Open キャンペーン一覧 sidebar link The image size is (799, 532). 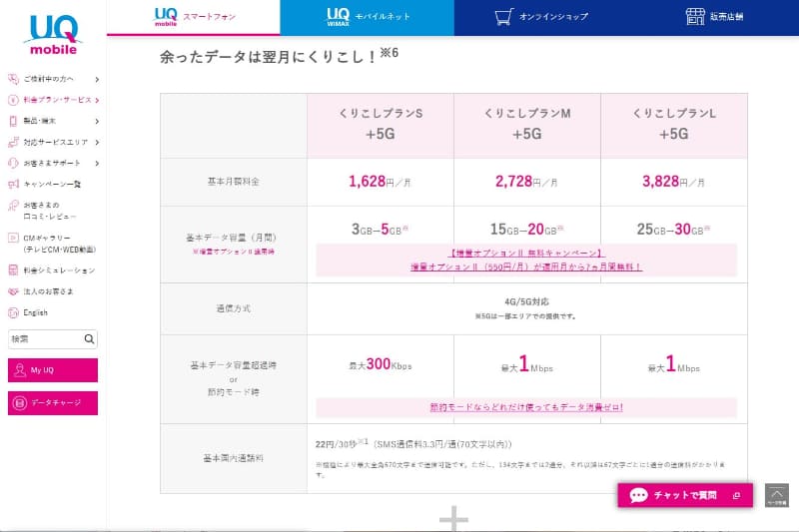[x=45, y=184]
